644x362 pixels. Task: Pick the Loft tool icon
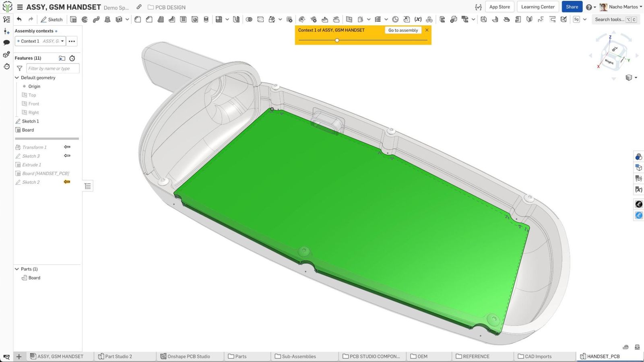pyautogui.click(x=107, y=19)
